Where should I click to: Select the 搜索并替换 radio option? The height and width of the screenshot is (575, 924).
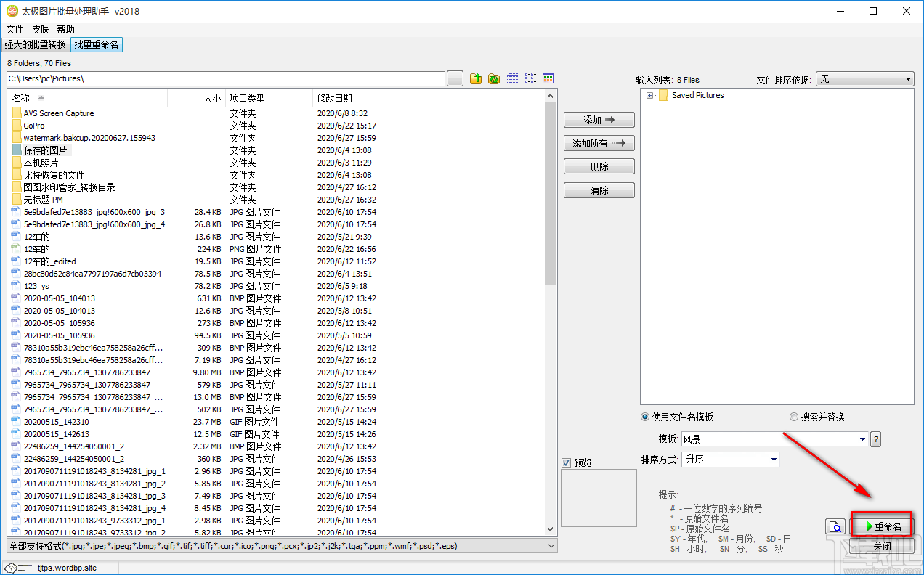click(793, 417)
